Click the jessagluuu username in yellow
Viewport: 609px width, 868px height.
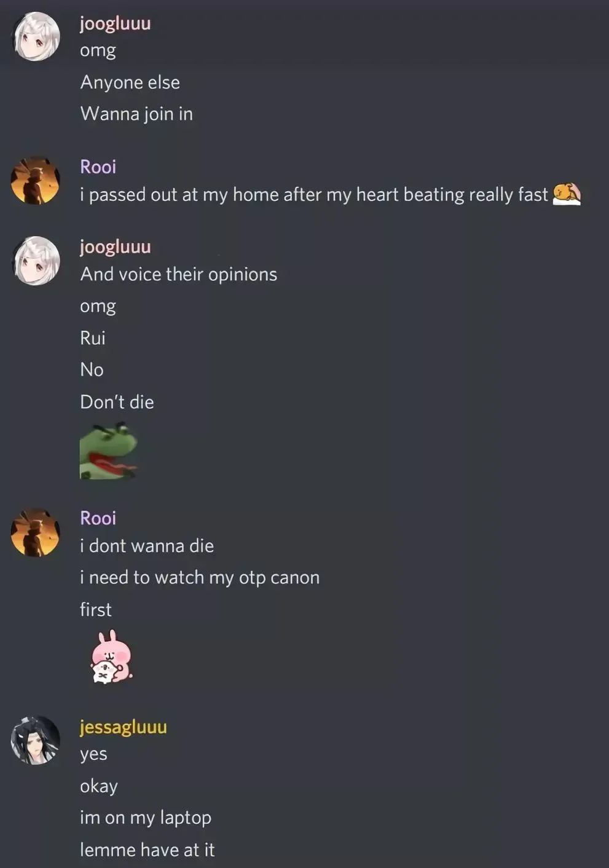124,727
